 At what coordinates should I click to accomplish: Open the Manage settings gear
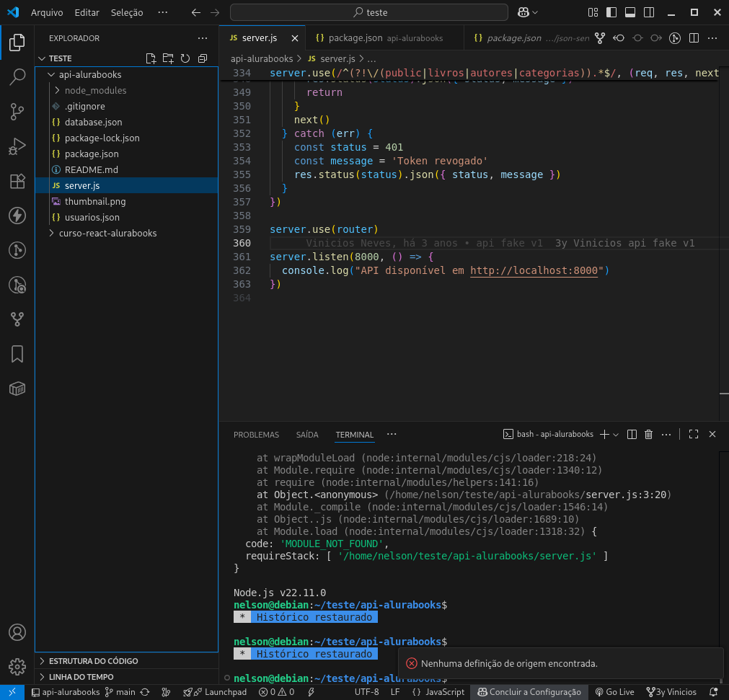(17, 667)
